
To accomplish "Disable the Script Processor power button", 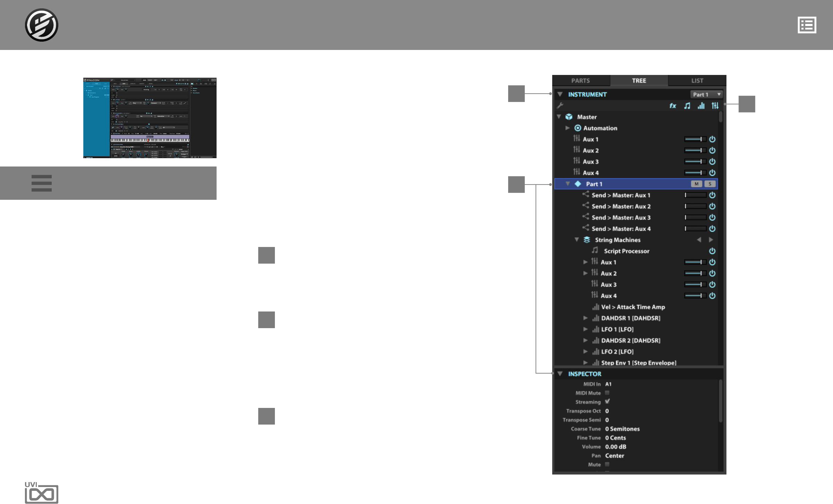I will [712, 251].
